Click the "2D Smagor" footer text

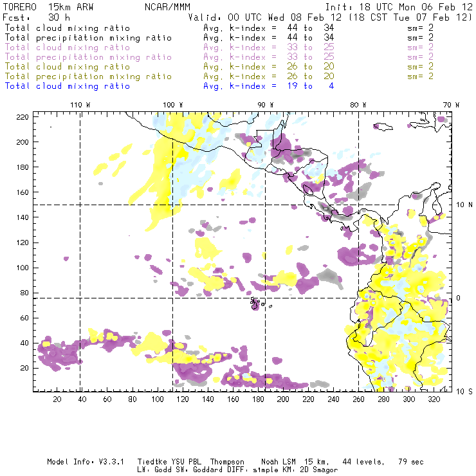(x=319, y=470)
